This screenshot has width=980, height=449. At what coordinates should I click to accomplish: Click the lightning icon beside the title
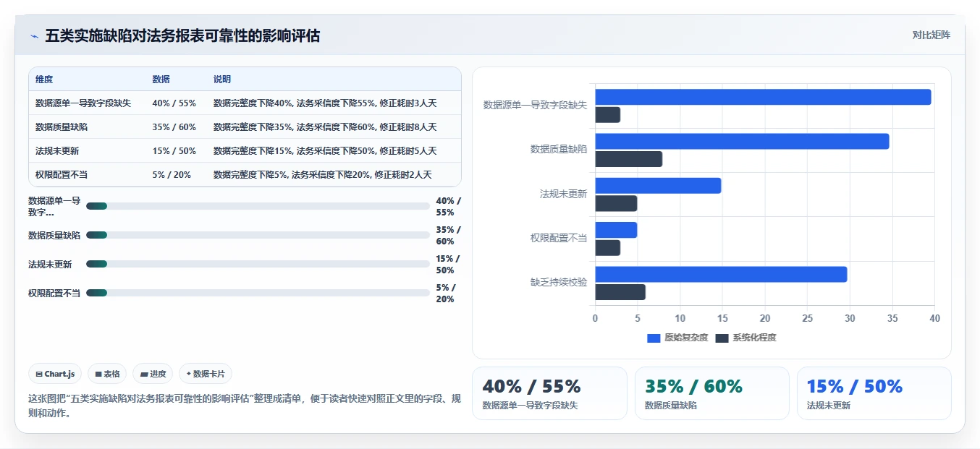pyautogui.click(x=35, y=35)
